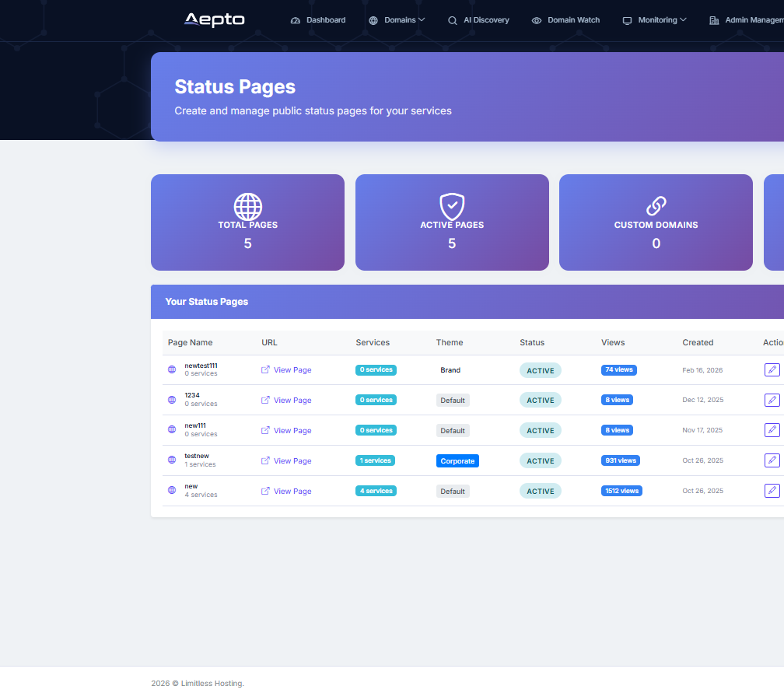Click the Feb 16, 2026 date
This screenshot has width=784, height=700.
pos(702,370)
